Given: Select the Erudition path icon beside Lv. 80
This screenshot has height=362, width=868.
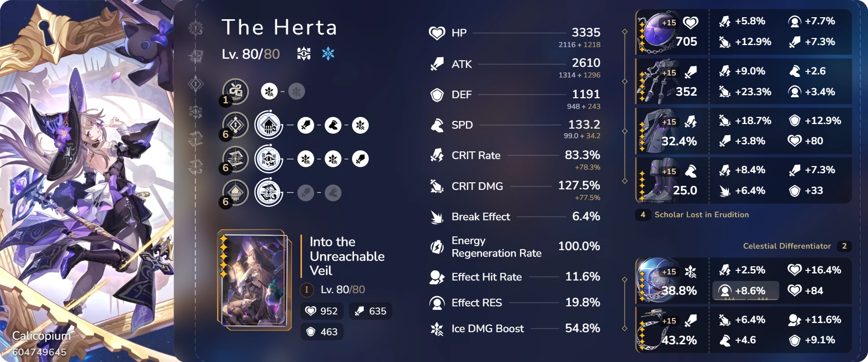Looking at the screenshot, I should pos(303,54).
